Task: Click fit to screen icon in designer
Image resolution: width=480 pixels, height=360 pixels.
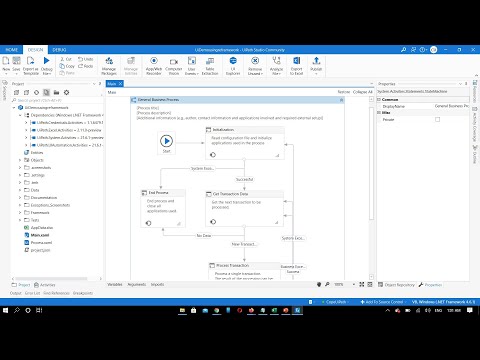Action: tap(362, 284)
